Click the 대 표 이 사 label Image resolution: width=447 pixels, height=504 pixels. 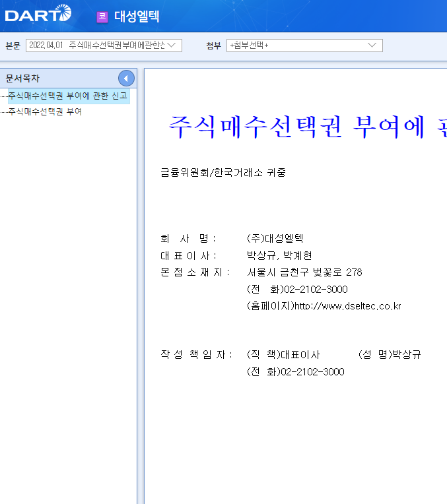[189, 256]
